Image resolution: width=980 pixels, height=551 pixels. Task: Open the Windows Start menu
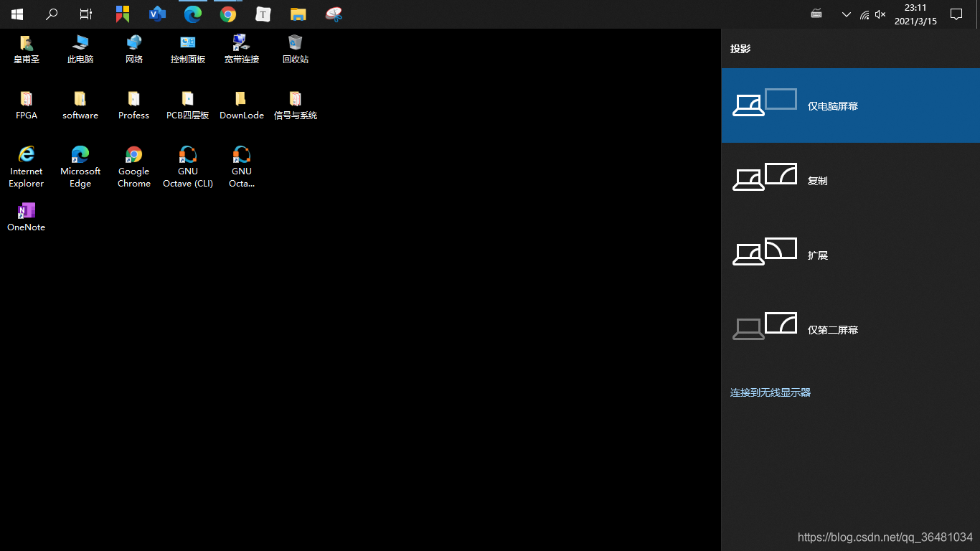(x=17, y=14)
